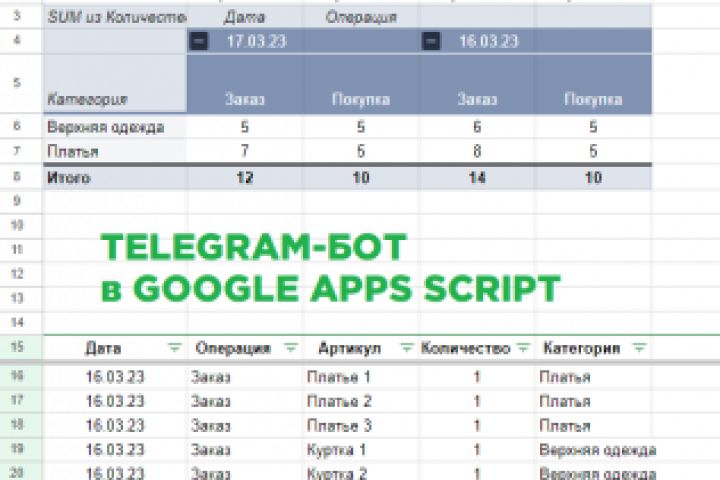This screenshot has height=480, width=720.
Task: Click the 'Платья' pivot row label
Action: pos(115,151)
